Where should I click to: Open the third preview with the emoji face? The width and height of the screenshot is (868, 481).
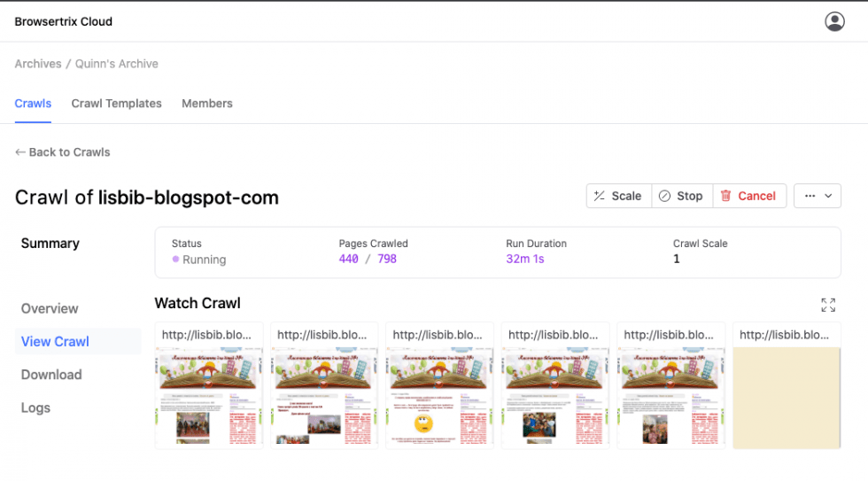point(439,397)
